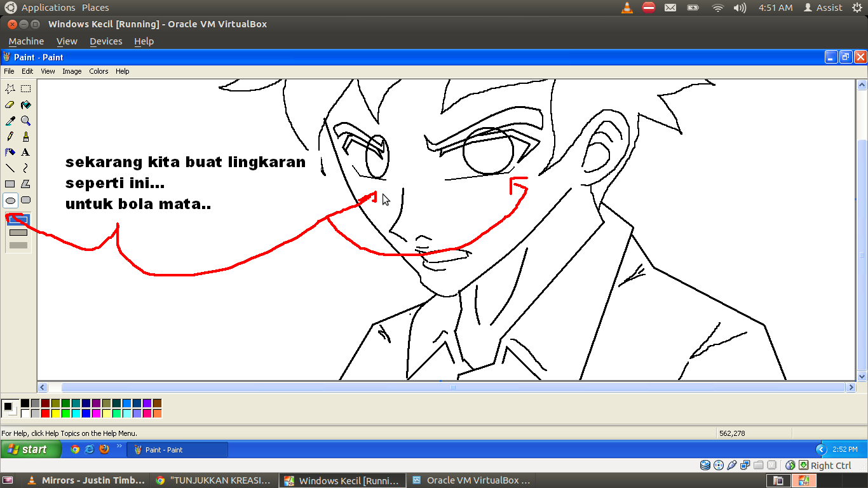
Task: Pick the cyan color swatch
Action: (76, 414)
